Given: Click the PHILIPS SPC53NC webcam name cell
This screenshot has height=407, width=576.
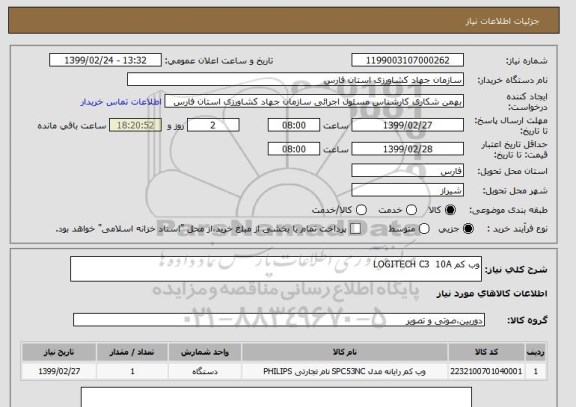Looking at the screenshot, I should point(345,371).
